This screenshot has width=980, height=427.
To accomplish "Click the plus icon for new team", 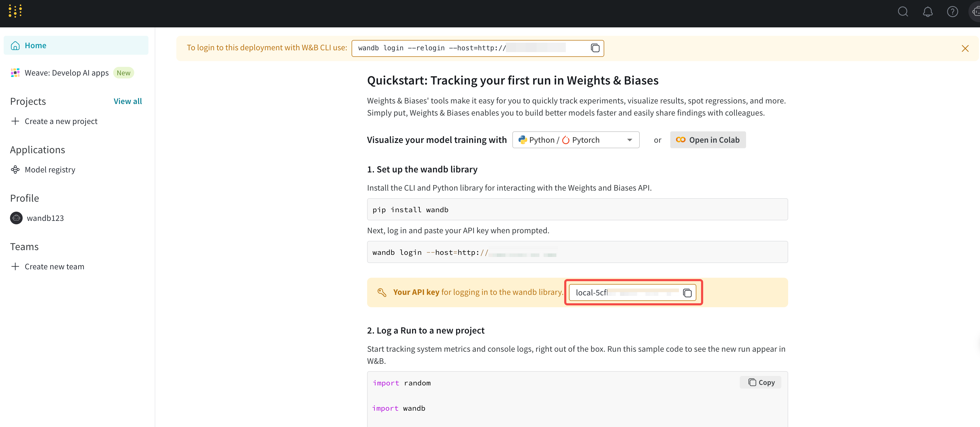I will coord(15,266).
